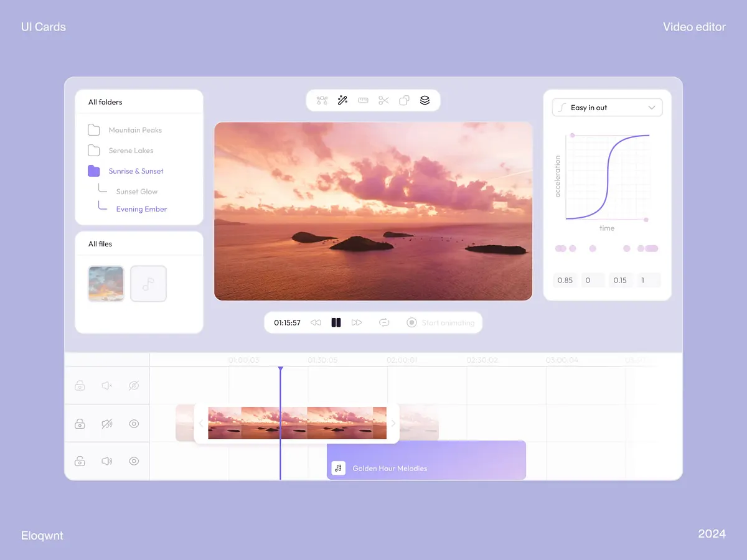
Task: Click the duplicate clip icon
Action: coord(404,100)
